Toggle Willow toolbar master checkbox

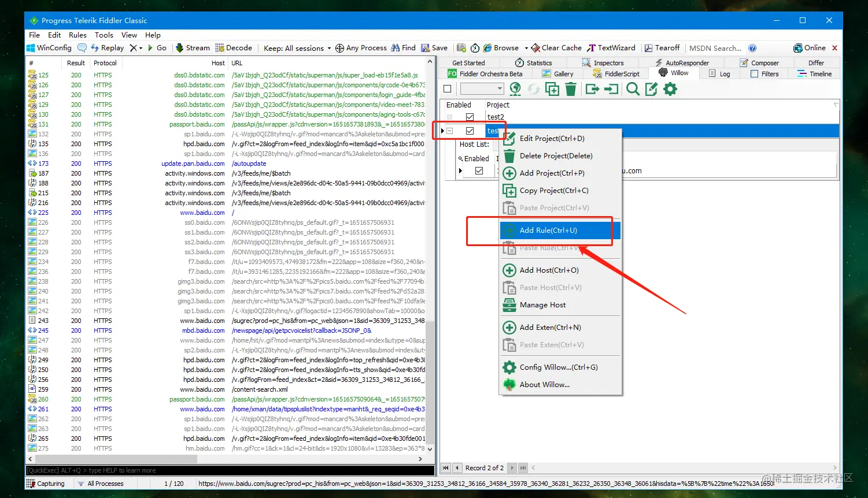(x=447, y=89)
